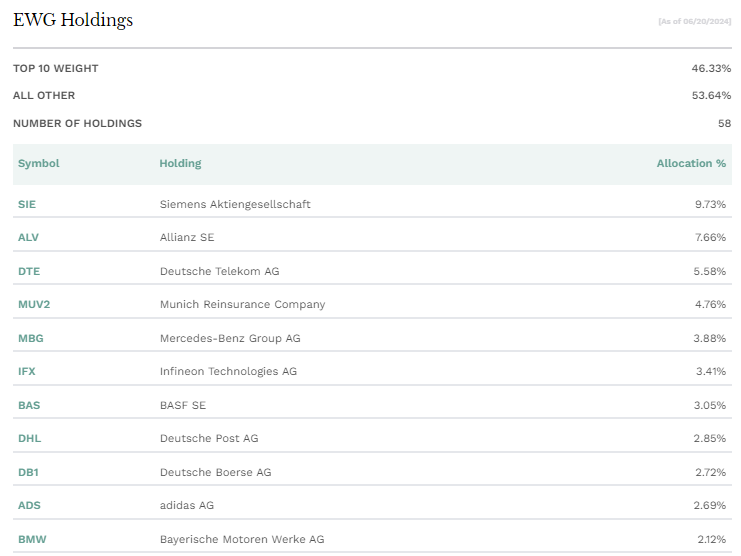Select the Infineon Technologies AG holding name
Screen dimensions: 741x556
click(228, 371)
